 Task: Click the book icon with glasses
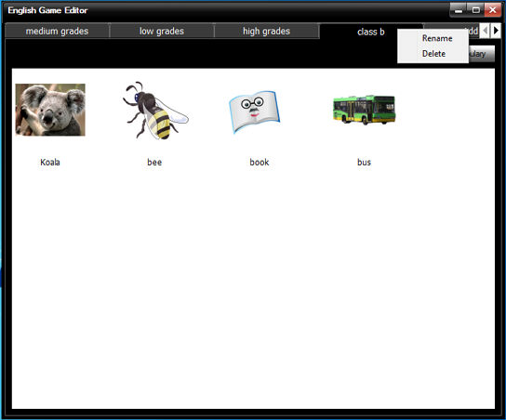255,112
